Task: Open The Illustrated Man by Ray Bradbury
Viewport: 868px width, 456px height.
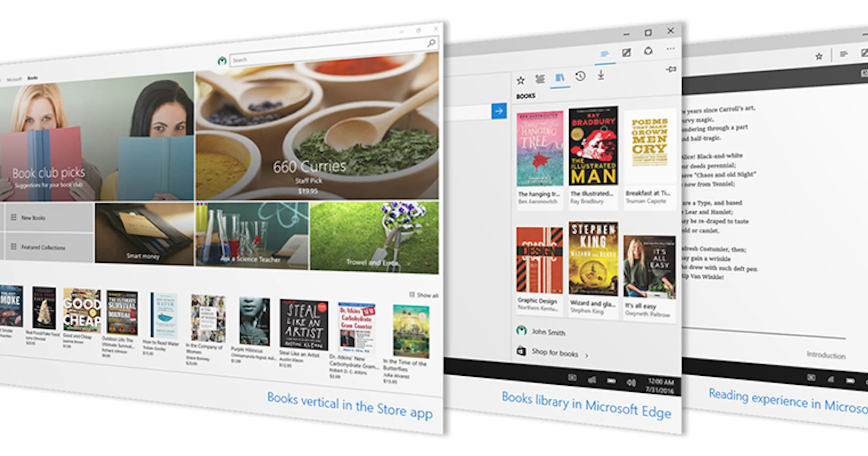Action: [593, 145]
